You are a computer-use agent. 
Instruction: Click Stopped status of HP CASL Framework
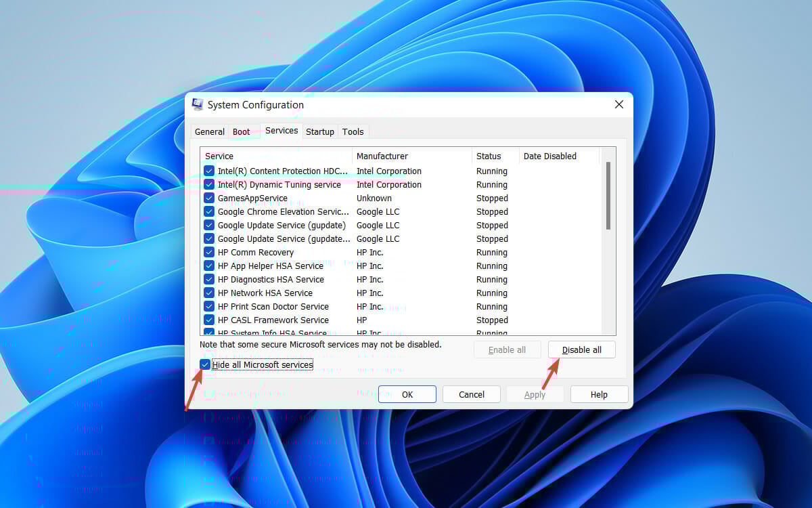[x=492, y=320]
